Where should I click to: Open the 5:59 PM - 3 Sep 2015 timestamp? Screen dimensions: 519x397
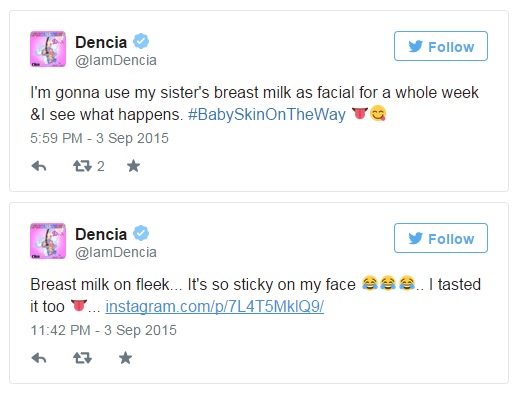[99, 138]
